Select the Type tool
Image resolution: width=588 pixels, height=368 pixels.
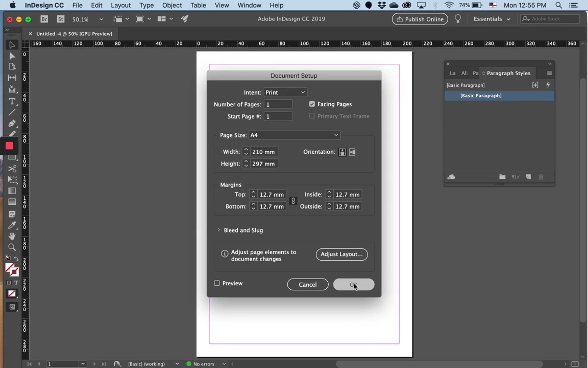12,101
